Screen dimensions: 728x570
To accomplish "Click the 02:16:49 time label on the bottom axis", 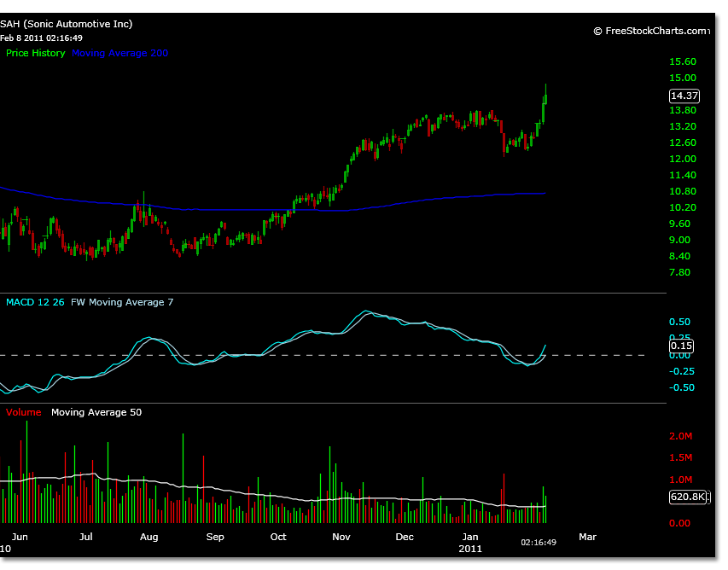I will (539, 542).
